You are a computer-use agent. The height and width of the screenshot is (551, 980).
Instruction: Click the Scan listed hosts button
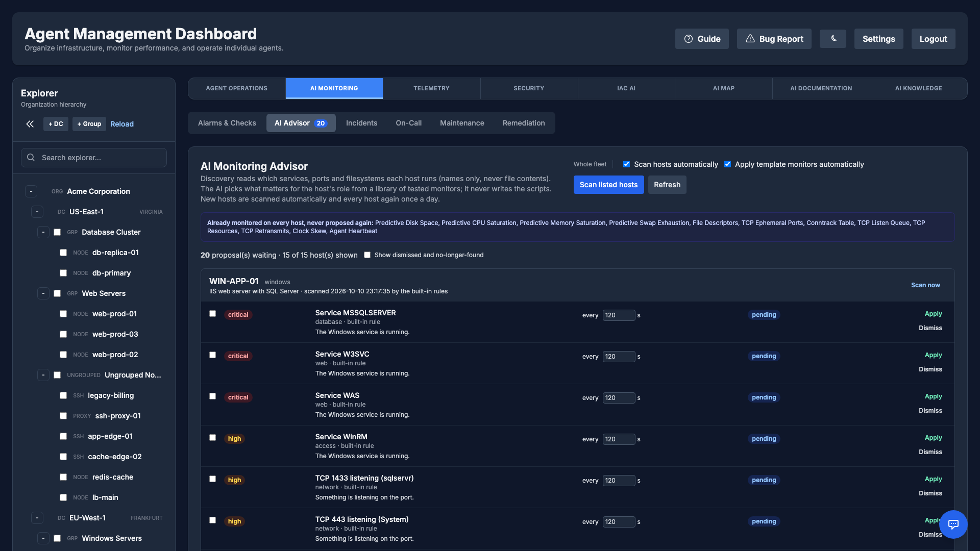(x=608, y=185)
